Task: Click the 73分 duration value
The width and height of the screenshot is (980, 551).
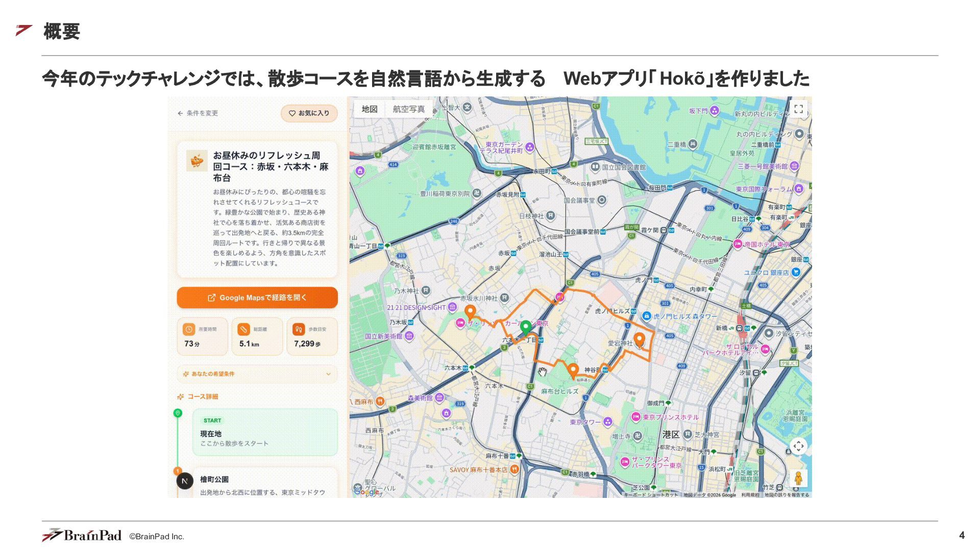Action: 192,344
